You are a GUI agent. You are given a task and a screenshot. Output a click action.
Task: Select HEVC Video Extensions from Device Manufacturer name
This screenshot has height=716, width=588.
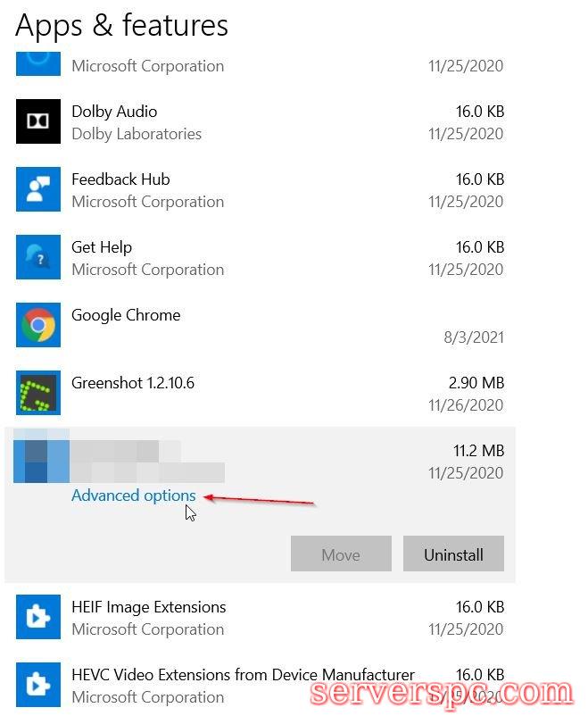pyautogui.click(x=243, y=675)
